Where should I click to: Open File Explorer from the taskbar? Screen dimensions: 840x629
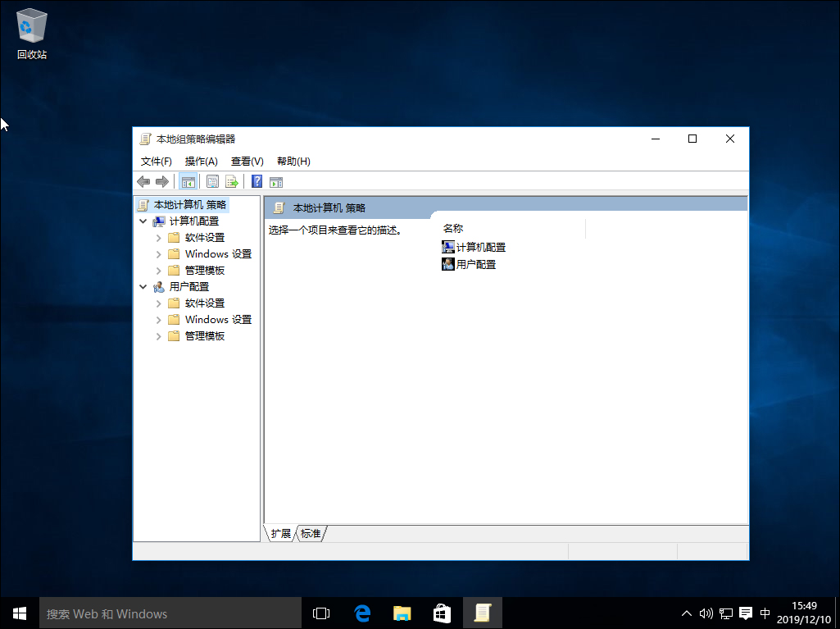402,613
